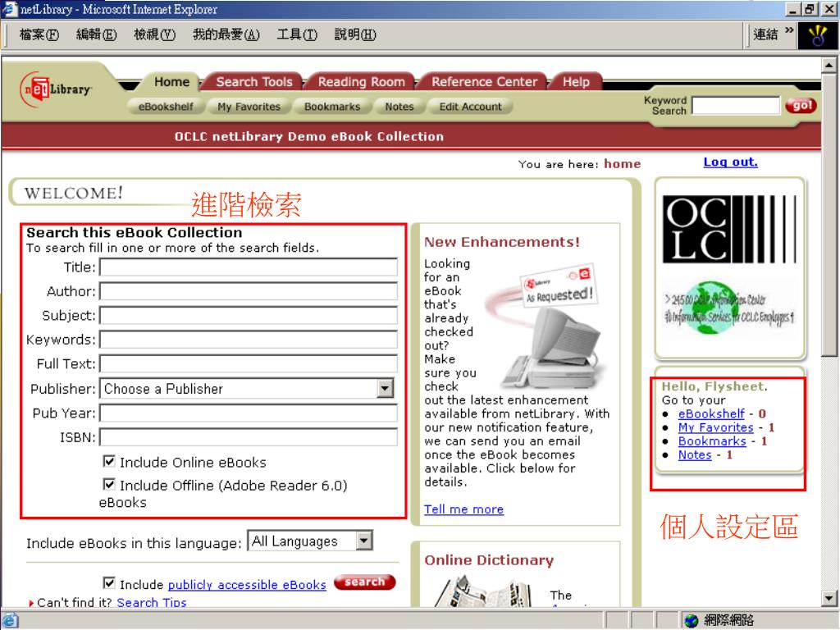Open the 檔案(F) File menu
This screenshot has width=840, height=630.
pos(39,34)
